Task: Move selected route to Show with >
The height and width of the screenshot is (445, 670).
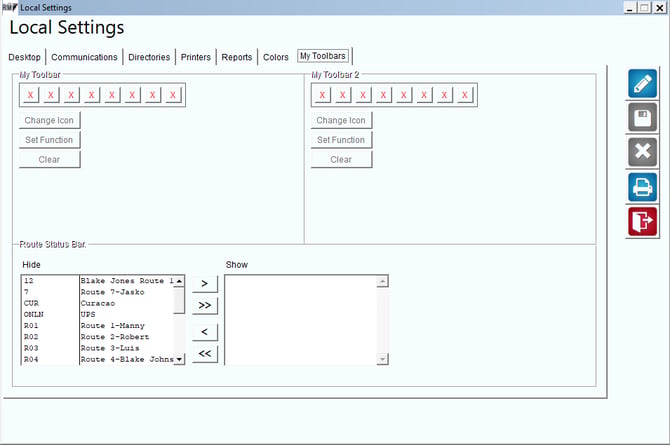Action: (x=205, y=283)
